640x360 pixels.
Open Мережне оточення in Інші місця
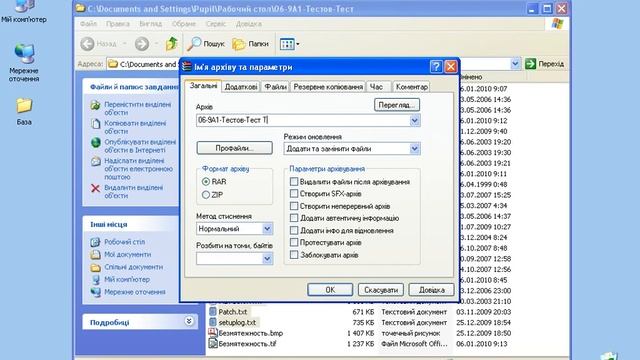[135, 292]
